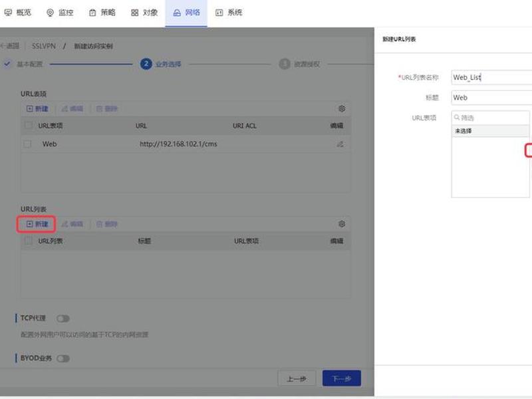Click the SSLVPN breadcrumb
532x399 pixels.
click(44, 46)
